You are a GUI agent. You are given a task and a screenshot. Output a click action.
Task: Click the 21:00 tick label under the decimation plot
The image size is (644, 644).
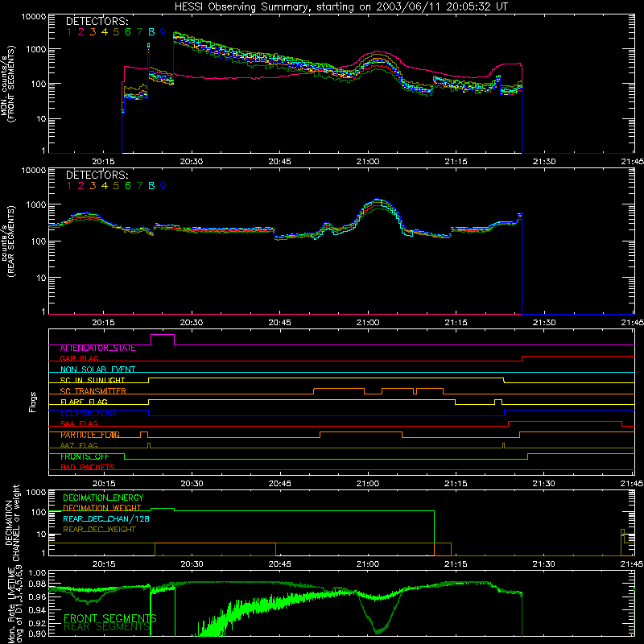(368, 564)
